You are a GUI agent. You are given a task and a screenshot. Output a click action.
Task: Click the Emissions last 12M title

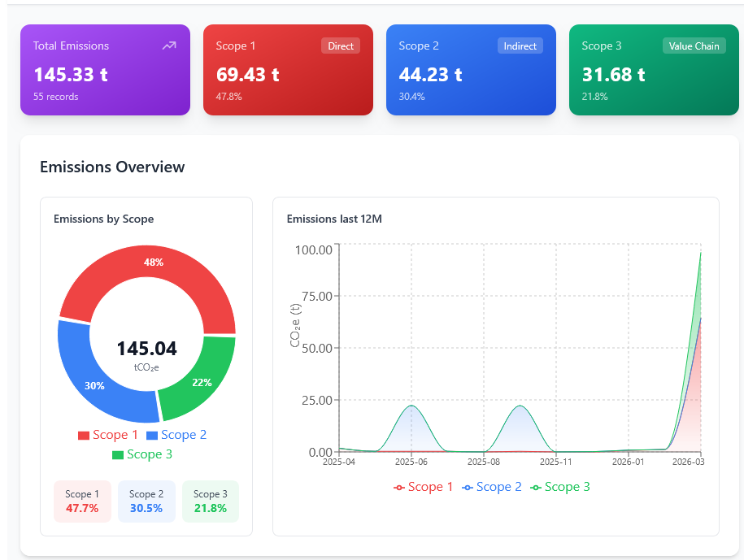pyautogui.click(x=334, y=219)
